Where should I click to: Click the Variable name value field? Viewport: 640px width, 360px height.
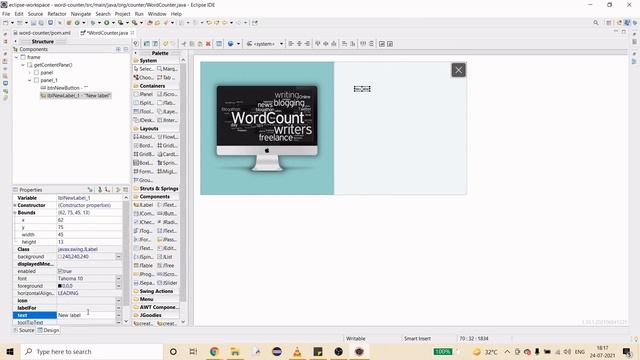click(x=89, y=198)
